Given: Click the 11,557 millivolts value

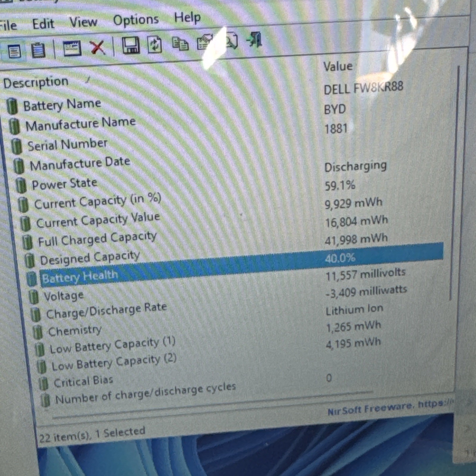Looking at the screenshot, I should tap(365, 274).
